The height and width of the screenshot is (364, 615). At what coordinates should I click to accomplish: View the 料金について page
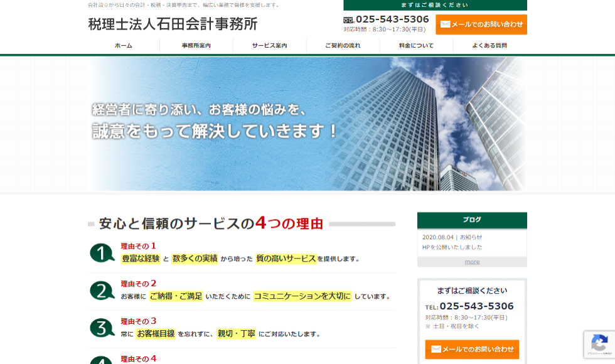click(416, 46)
